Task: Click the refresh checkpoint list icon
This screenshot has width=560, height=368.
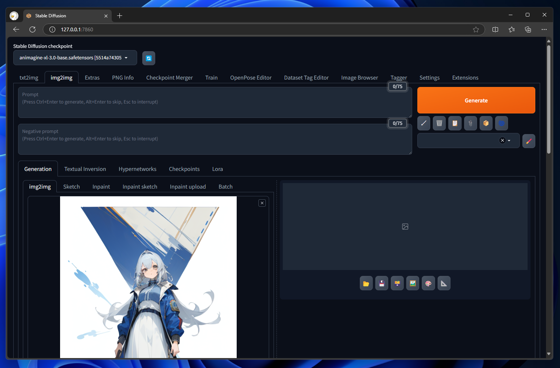Action: [x=149, y=58]
